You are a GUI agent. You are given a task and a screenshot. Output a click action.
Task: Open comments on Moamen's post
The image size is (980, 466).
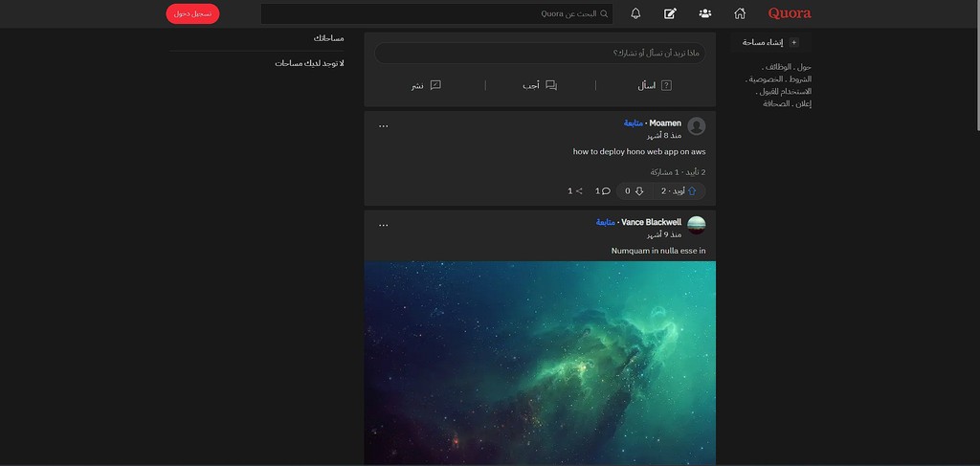pyautogui.click(x=603, y=190)
